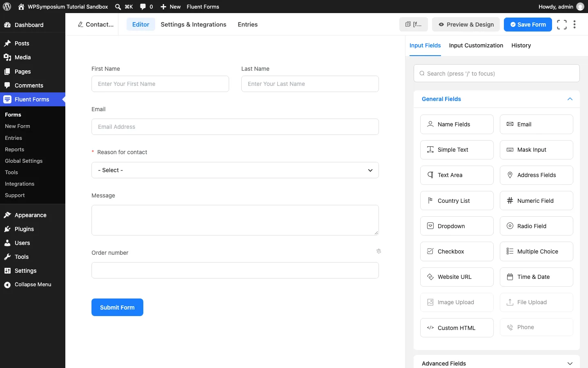
Task: Click the pencil icon beside Contact form title
Action: point(81,25)
